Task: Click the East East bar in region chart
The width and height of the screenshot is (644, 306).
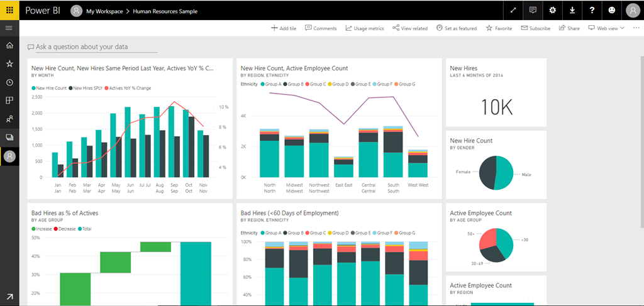Action: 344,167
